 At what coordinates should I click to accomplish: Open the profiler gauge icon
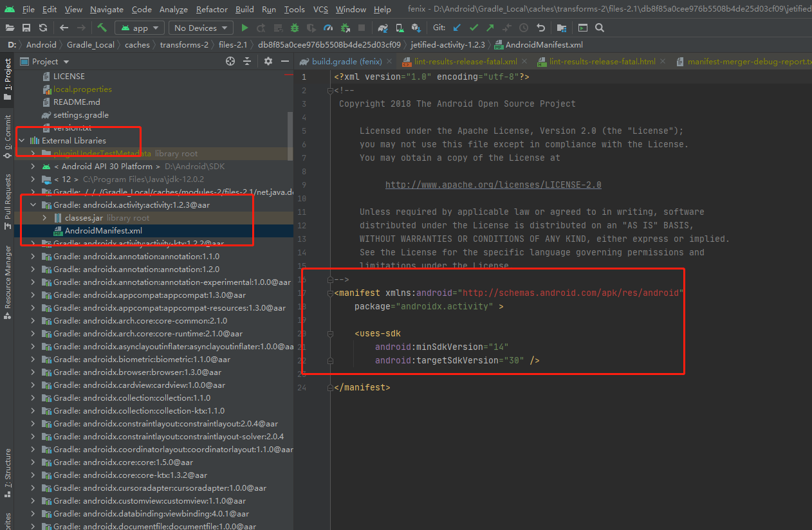(328, 28)
